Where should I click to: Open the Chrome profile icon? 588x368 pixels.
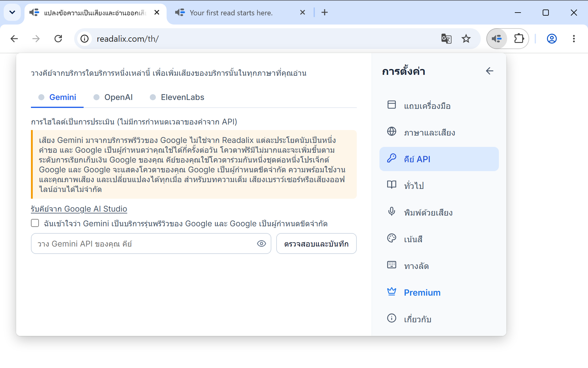(x=552, y=39)
